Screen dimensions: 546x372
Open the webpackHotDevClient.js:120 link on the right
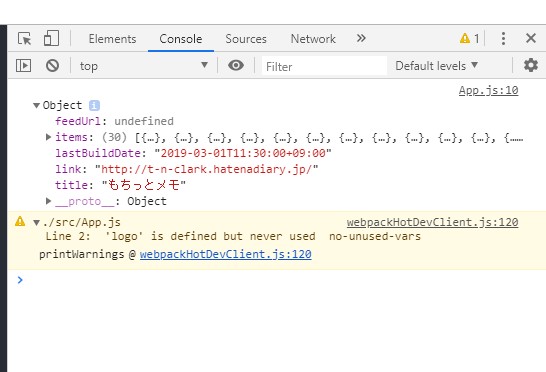[432, 222]
